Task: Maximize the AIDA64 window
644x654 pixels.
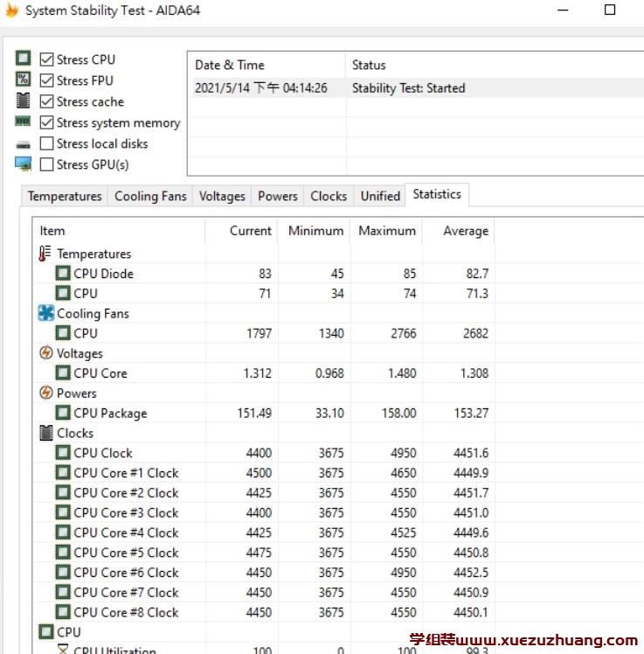Action: (x=610, y=10)
